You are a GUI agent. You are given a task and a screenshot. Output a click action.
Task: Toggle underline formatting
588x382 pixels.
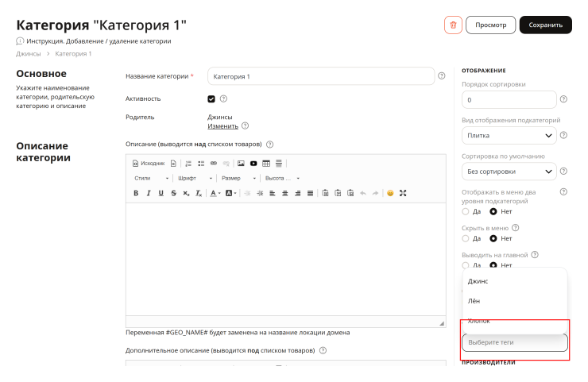161,193
